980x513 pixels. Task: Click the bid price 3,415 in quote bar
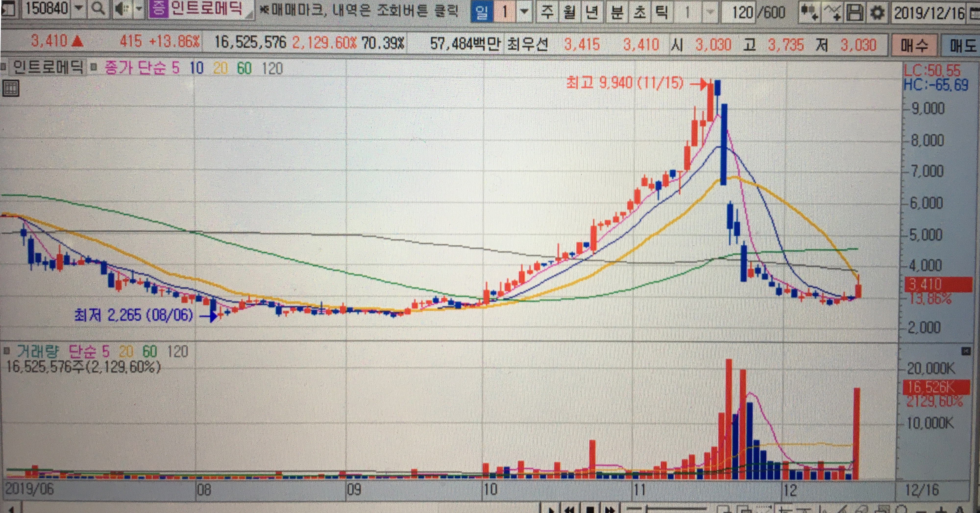pos(582,45)
